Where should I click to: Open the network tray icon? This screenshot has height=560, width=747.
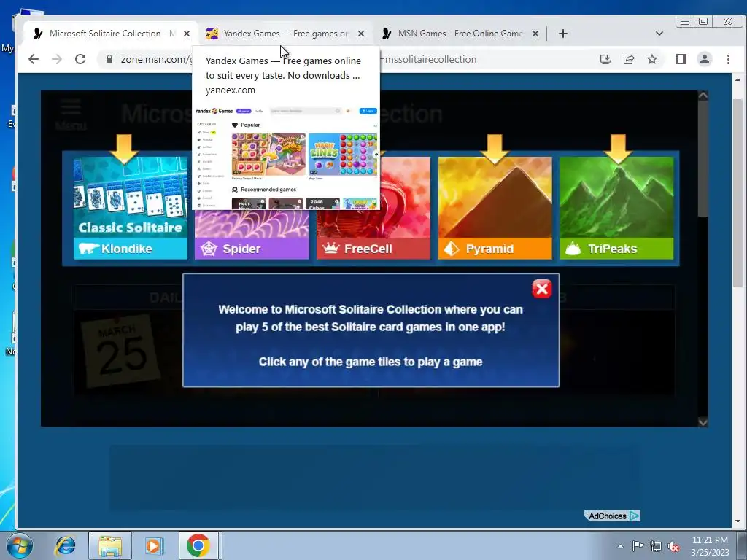656,546
